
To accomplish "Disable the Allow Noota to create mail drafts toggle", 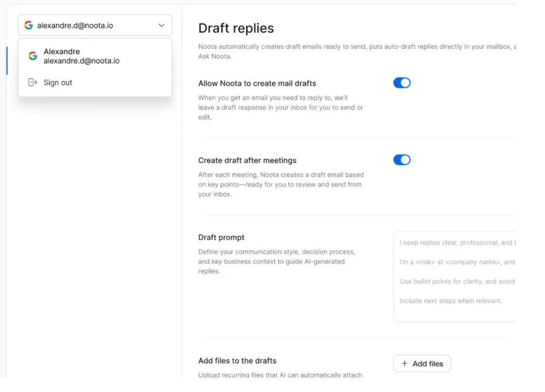I will 402,82.
